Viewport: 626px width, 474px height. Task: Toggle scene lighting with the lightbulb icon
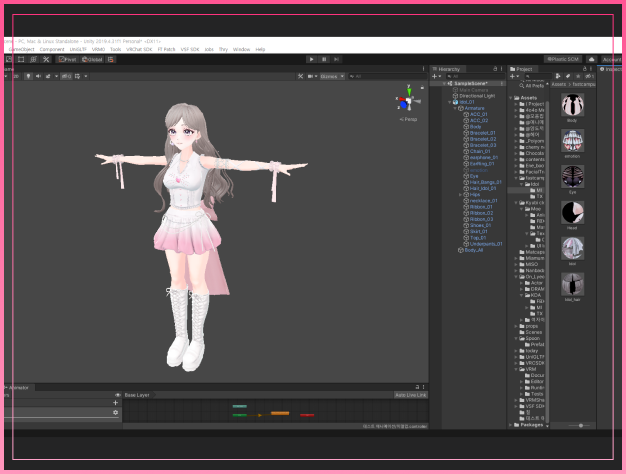tap(28, 76)
